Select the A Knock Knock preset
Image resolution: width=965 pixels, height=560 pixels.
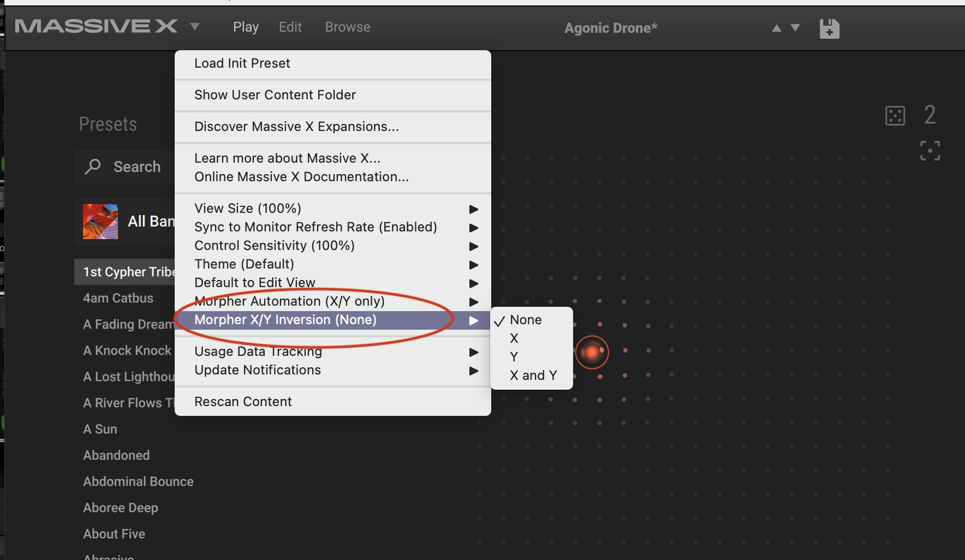point(128,350)
